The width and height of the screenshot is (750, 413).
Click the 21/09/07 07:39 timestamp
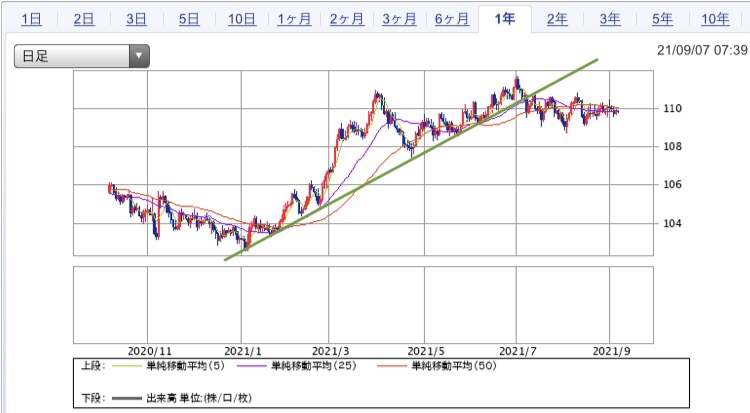tap(702, 50)
